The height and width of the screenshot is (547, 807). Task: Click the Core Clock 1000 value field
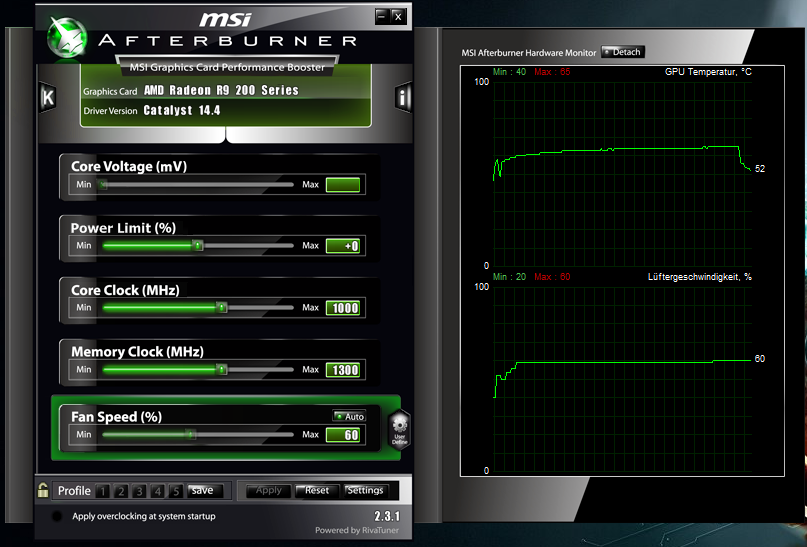(343, 308)
